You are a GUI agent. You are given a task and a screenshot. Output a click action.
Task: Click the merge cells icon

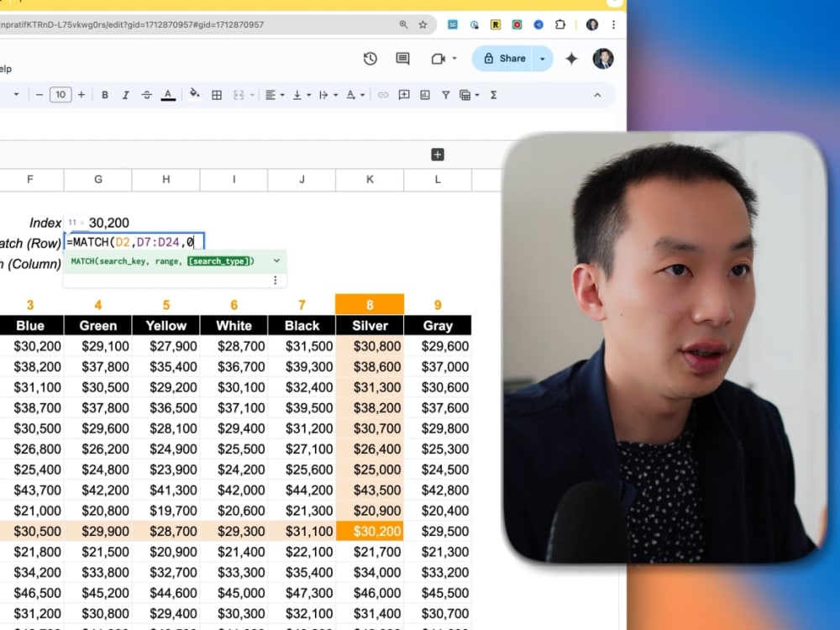(239, 95)
